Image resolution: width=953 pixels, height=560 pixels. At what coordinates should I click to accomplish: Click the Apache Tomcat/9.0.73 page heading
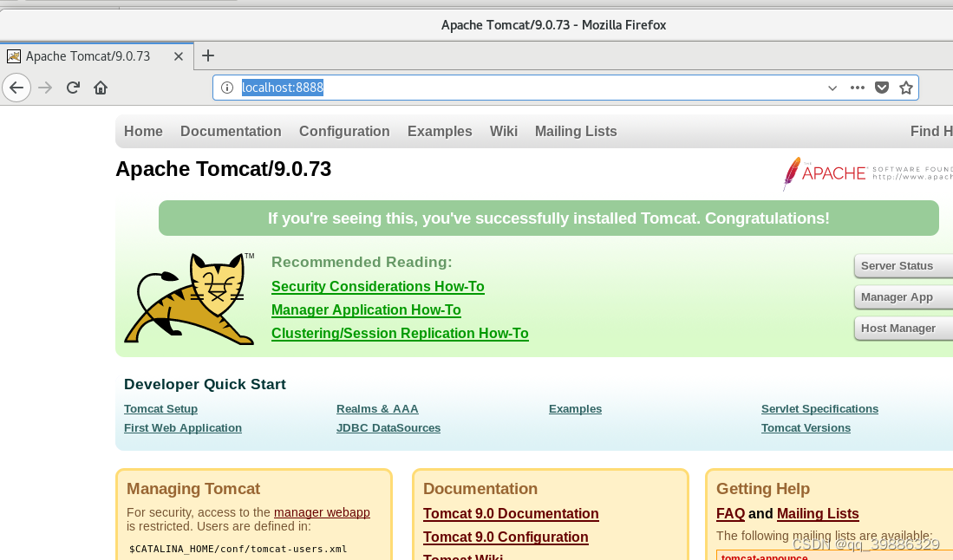(224, 169)
